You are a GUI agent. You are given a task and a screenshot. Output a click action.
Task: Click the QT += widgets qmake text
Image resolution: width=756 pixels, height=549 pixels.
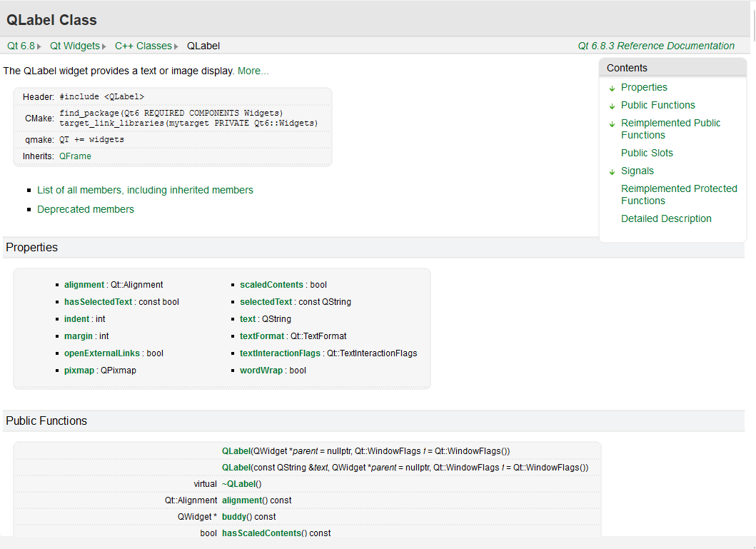point(91,139)
